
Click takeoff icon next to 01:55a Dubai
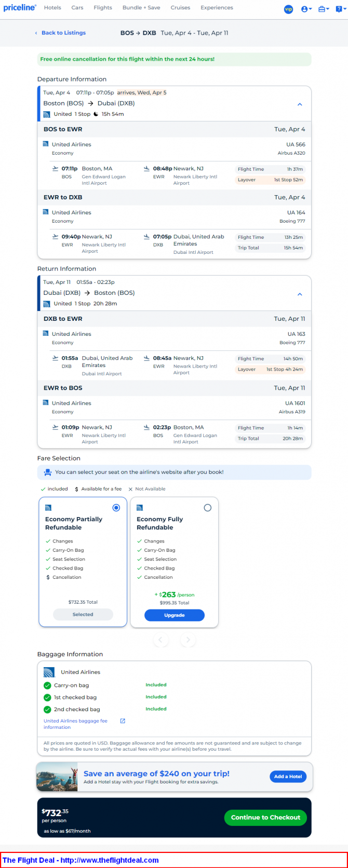pos(56,358)
